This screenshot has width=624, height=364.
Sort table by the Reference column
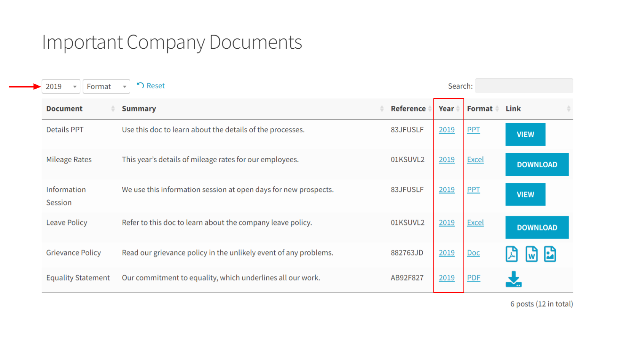pyautogui.click(x=411, y=109)
